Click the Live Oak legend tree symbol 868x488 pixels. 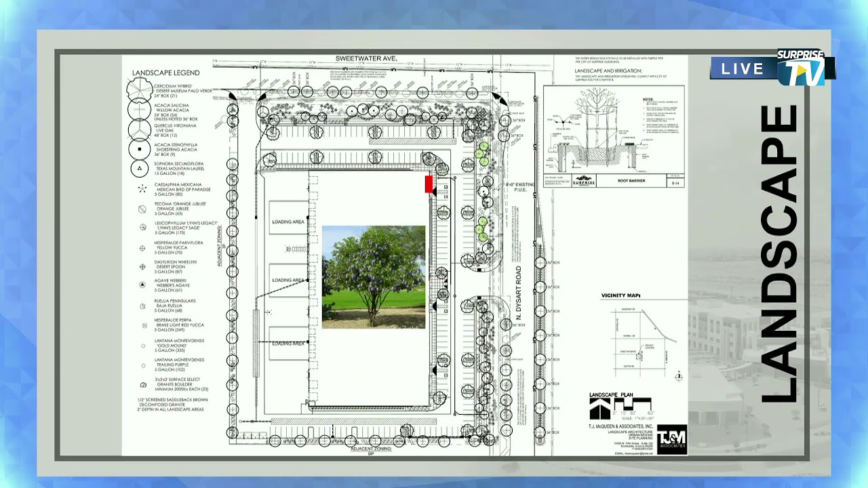point(140,129)
